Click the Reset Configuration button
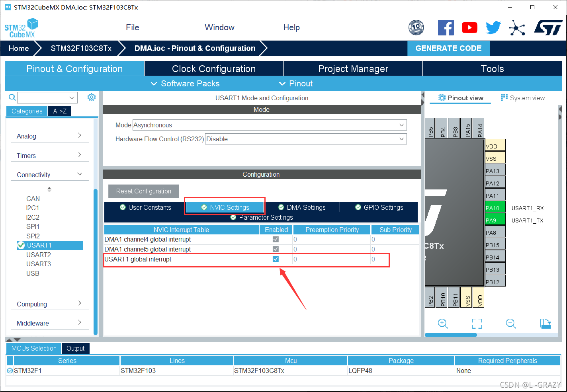 click(x=143, y=191)
